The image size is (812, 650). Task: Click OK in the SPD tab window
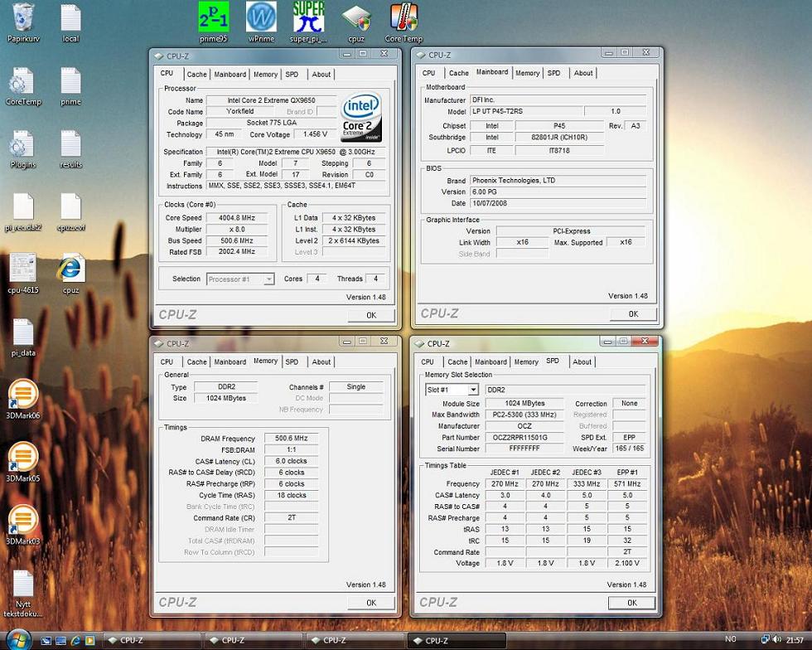click(x=631, y=603)
